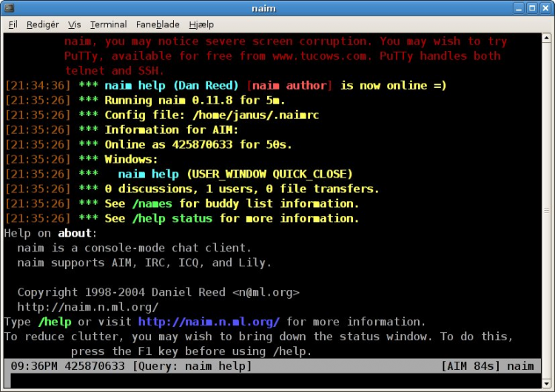Click the terminal window icon in title bar

[9, 7]
